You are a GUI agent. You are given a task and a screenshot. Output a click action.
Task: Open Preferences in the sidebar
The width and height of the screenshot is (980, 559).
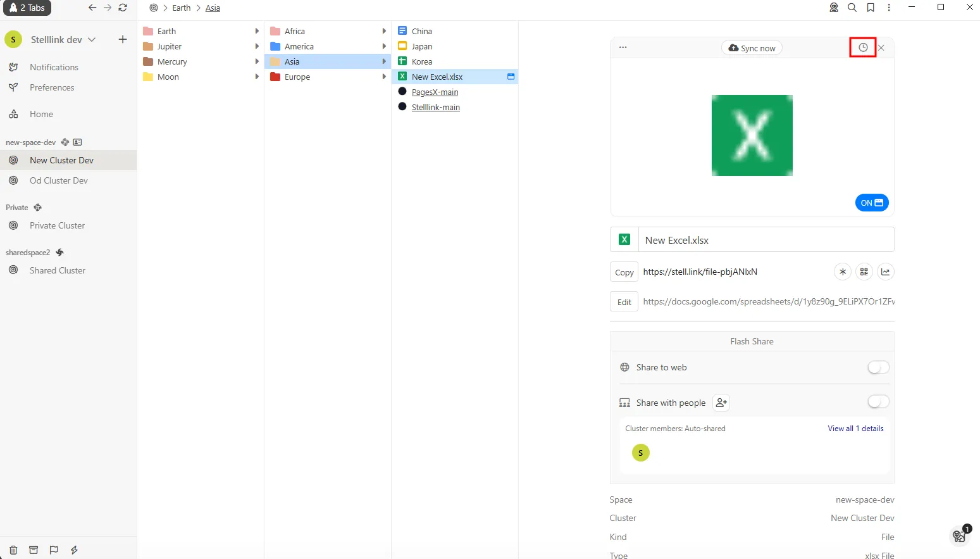point(52,87)
